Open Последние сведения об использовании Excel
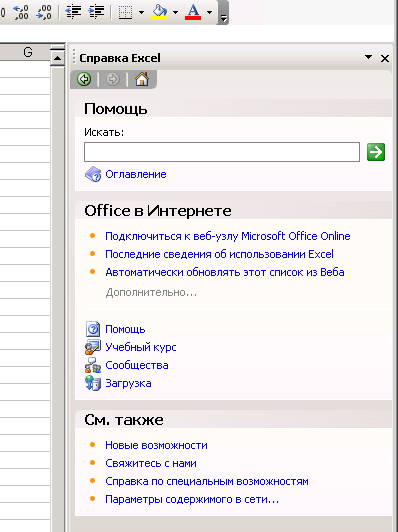The image size is (398, 532). pyautogui.click(x=219, y=254)
